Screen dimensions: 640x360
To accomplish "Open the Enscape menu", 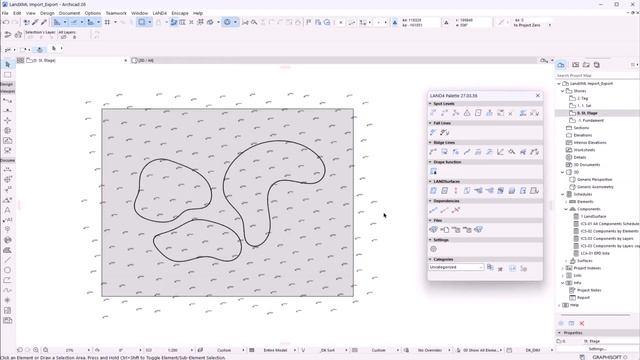I will pos(180,13).
